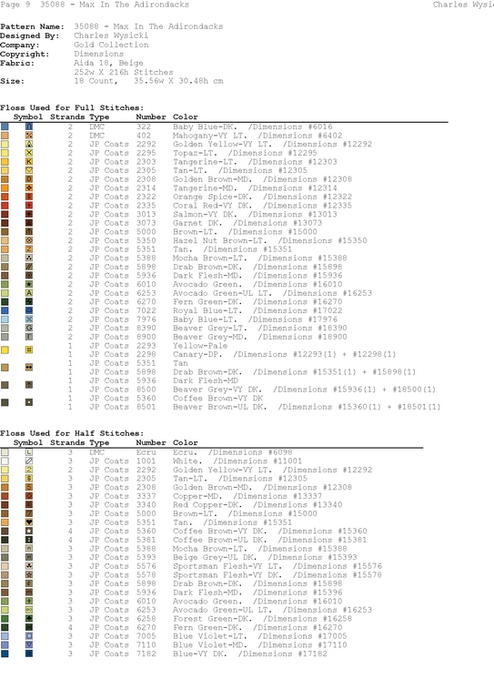Click the color swatch for Garnet DK 3073
The height and width of the screenshot is (699, 494).
(5, 223)
